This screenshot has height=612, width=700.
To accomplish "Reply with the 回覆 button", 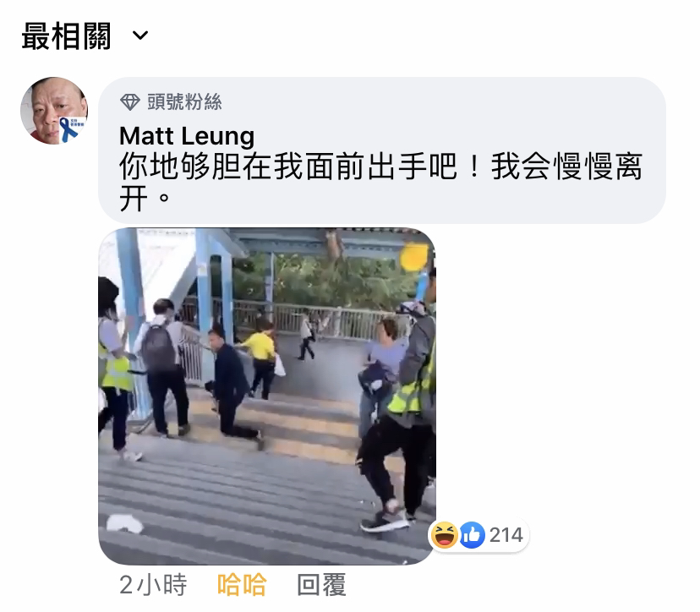I will (321, 584).
